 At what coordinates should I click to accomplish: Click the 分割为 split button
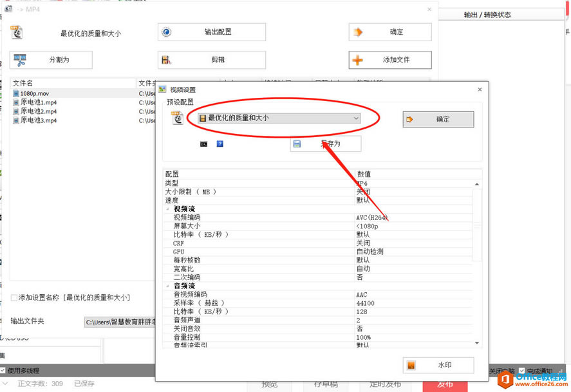coord(51,60)
